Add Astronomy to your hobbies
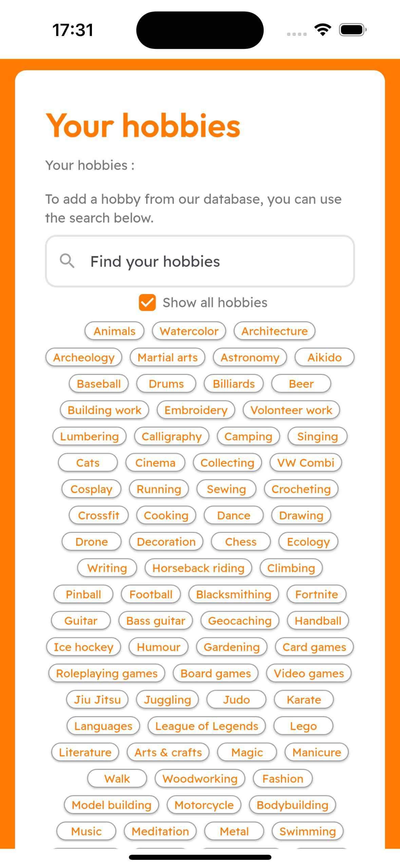 click(x=250, y=357)
